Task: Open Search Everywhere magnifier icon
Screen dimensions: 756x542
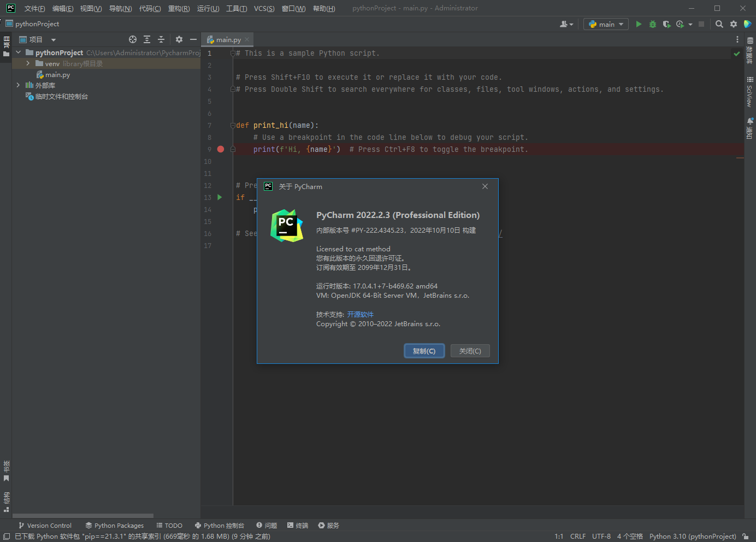Action: (719, 24)
